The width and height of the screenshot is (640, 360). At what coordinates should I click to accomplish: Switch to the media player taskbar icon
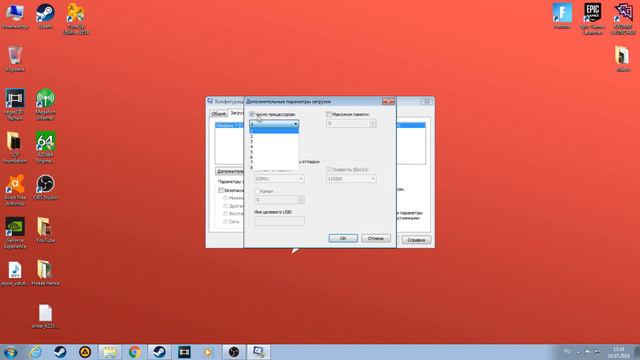coord(209,352)
